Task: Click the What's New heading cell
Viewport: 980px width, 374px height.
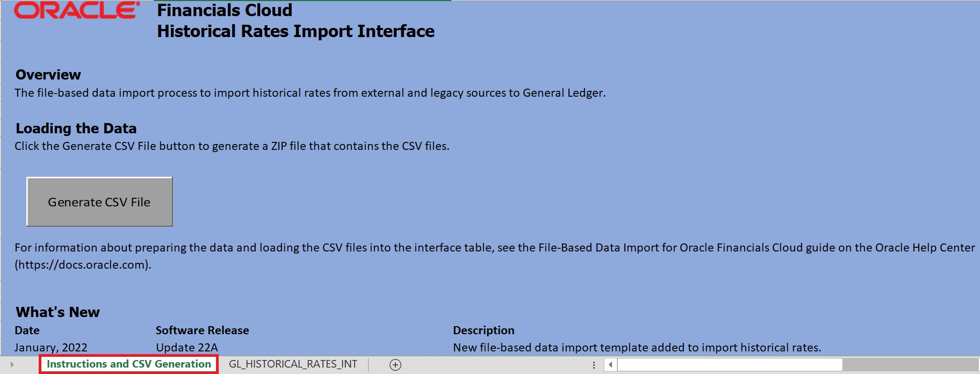Action: (x=57, y=312)
